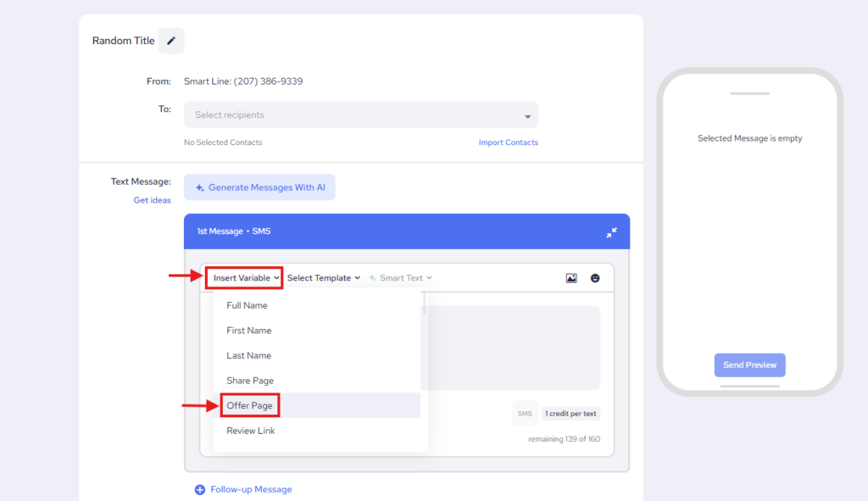The width and height of the screenshot is (868, 501).
Task: Click the pencil edit title icon
Action: (x=171, y=41)
